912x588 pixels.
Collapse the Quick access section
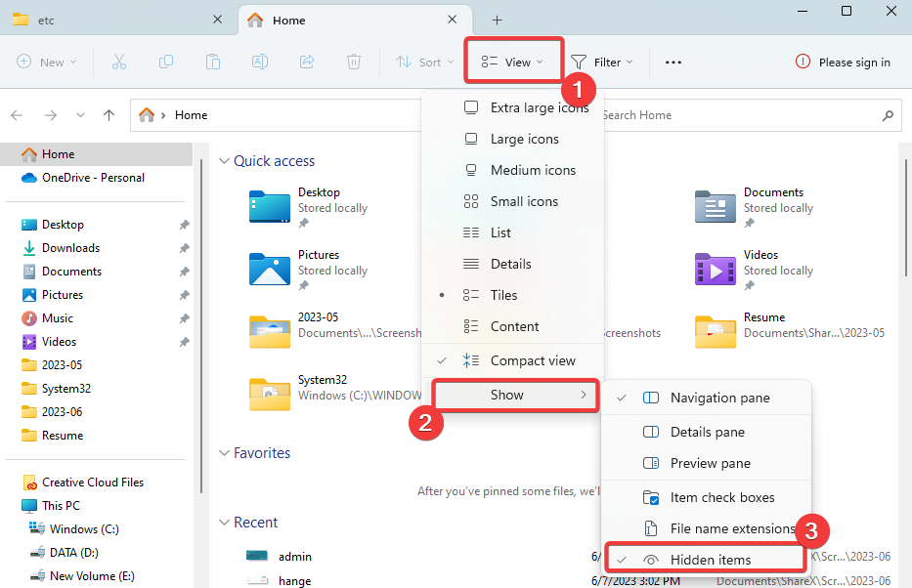point(224,161)
